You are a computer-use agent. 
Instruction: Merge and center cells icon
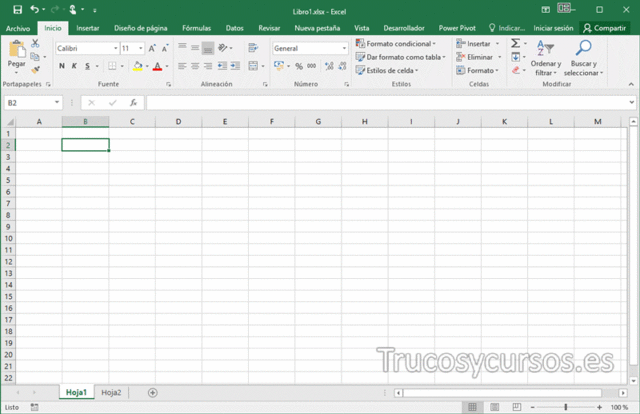point(253,66)
